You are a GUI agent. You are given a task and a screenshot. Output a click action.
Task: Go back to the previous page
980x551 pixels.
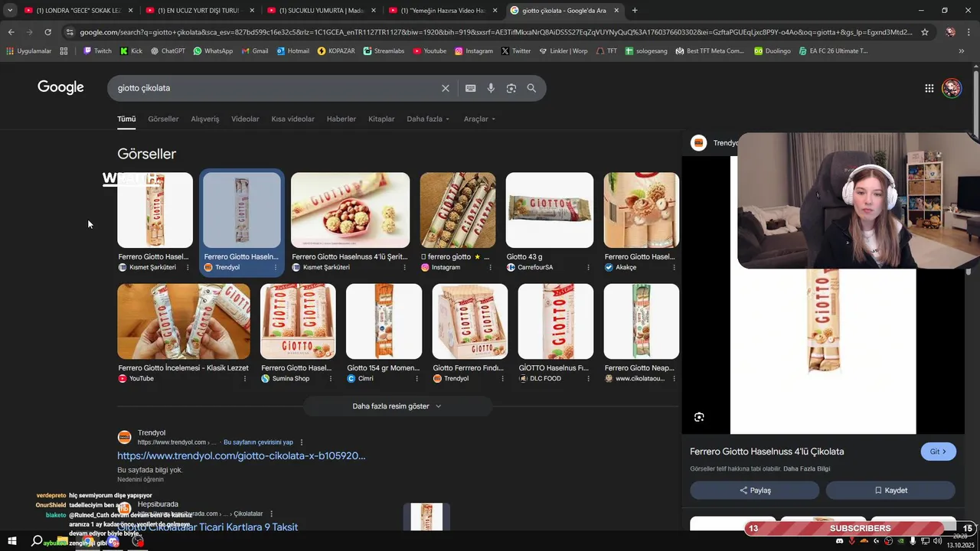[x=11, y=32]
